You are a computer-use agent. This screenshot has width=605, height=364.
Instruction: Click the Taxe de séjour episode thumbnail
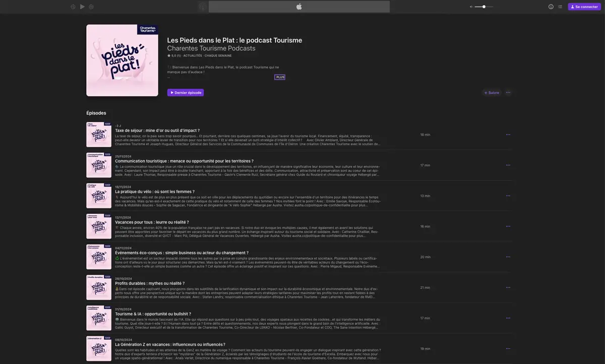(99, 135)
